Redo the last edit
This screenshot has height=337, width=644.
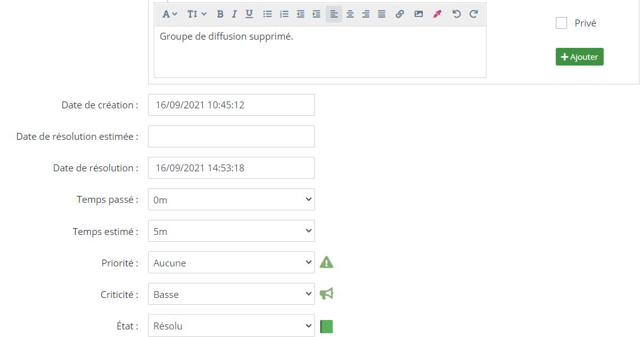[473, 14]
